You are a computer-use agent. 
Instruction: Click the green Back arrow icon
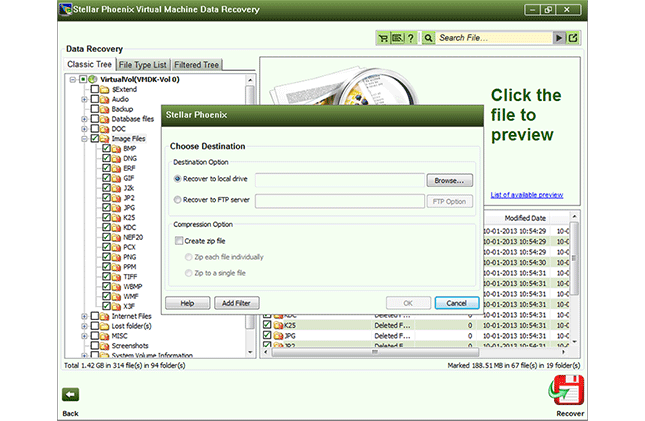tap(70, 395)
